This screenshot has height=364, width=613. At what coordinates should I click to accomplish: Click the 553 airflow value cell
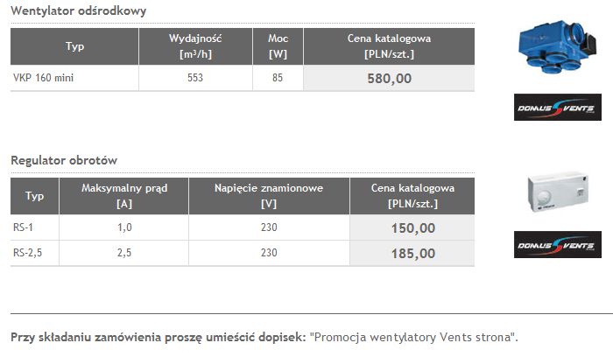(196, 78)
